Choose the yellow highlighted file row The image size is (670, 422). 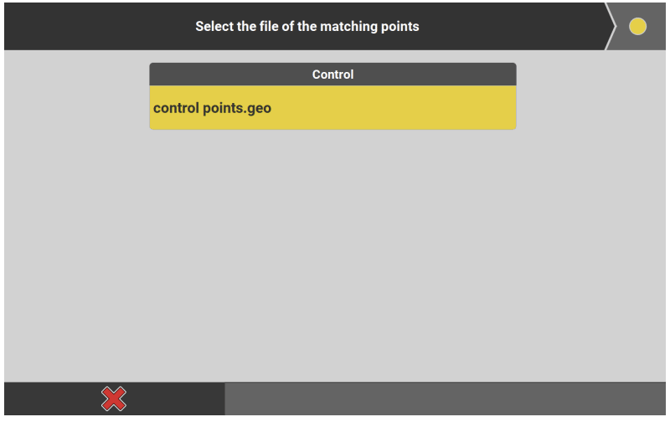coord(332,108)
